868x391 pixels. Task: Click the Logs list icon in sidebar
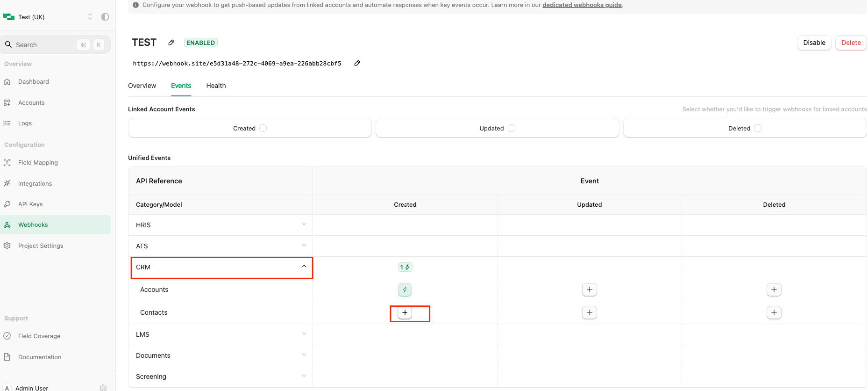(x=7, y=123)
